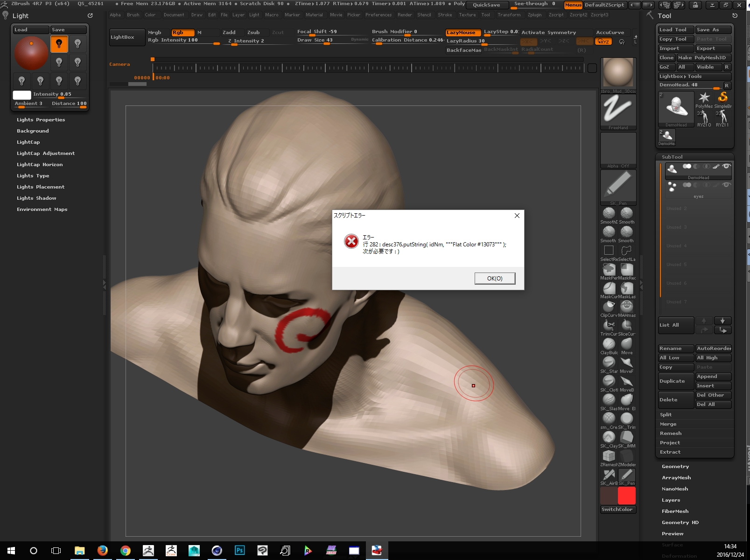Select the TrimCurve brush icon
Screen dimensions: 750x560
point(609,325)
